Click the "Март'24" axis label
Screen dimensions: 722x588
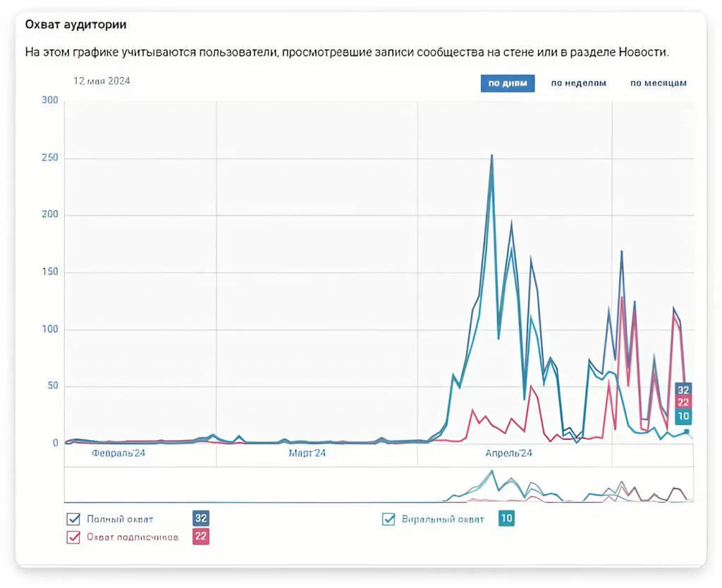[307, 454]
